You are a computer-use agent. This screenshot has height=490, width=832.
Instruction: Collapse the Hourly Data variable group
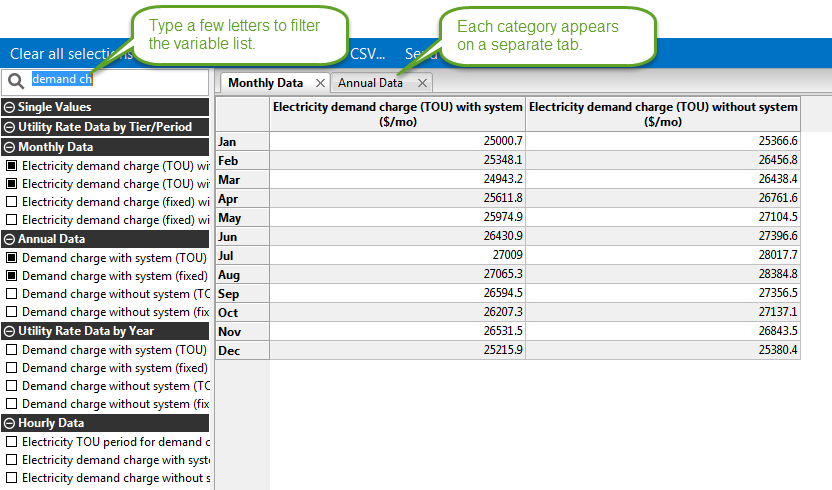[x=9, y=423]
